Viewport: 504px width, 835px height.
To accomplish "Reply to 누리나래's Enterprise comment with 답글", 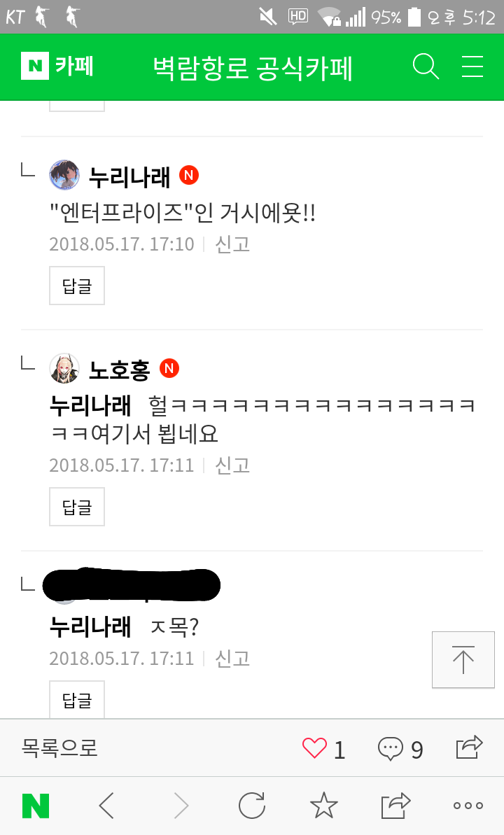I will (x=77, y=286).
